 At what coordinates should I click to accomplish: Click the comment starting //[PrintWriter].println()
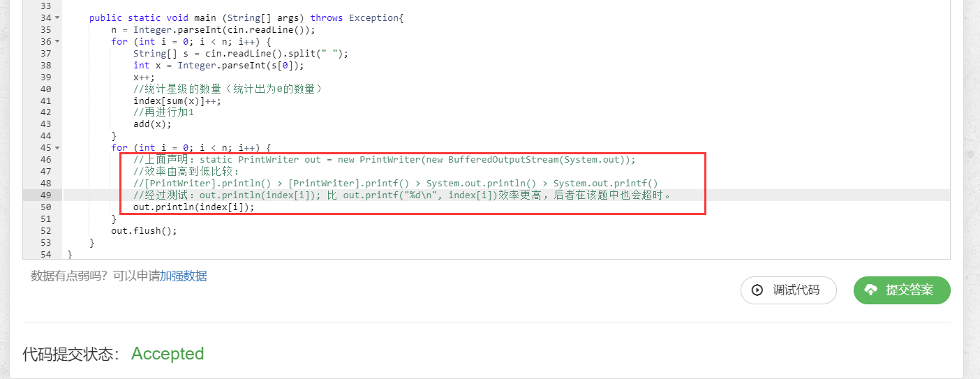396,183
